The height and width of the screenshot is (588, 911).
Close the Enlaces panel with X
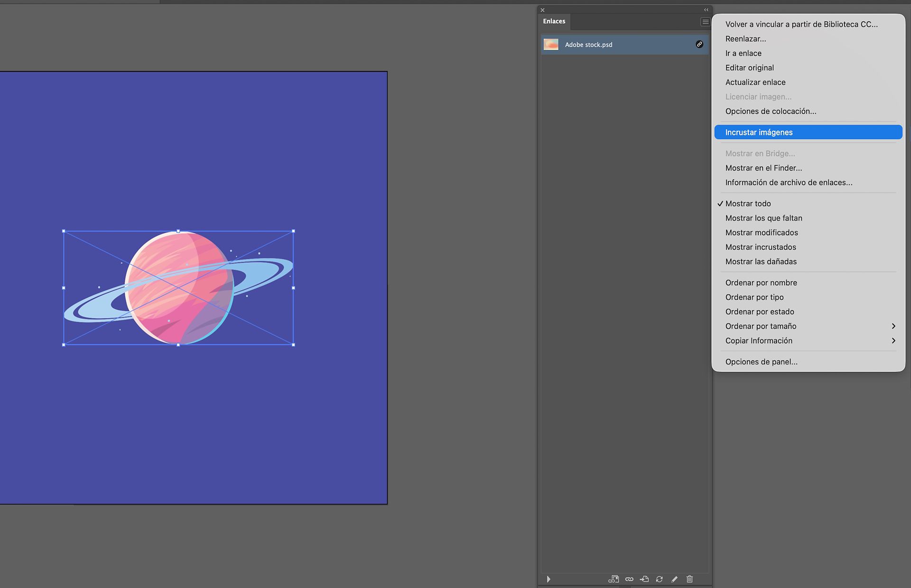pos(543,10)
